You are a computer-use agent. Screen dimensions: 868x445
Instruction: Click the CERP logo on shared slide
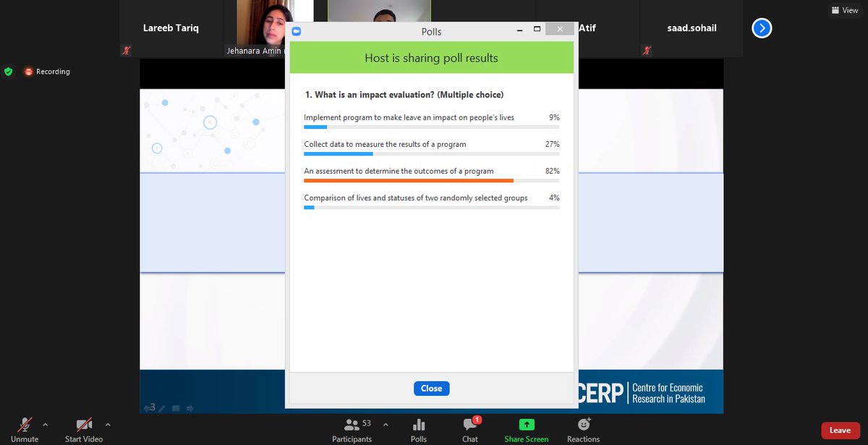(600, 394)
